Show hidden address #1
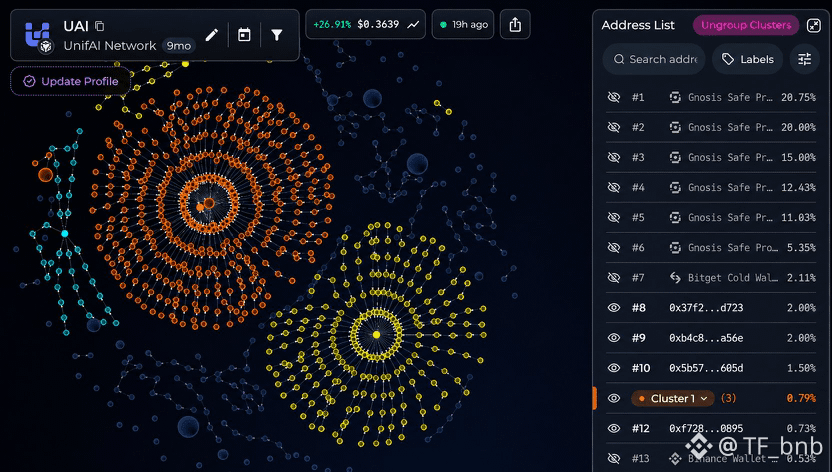This screenshot has height=472, width=832. [x=614, y=97]
